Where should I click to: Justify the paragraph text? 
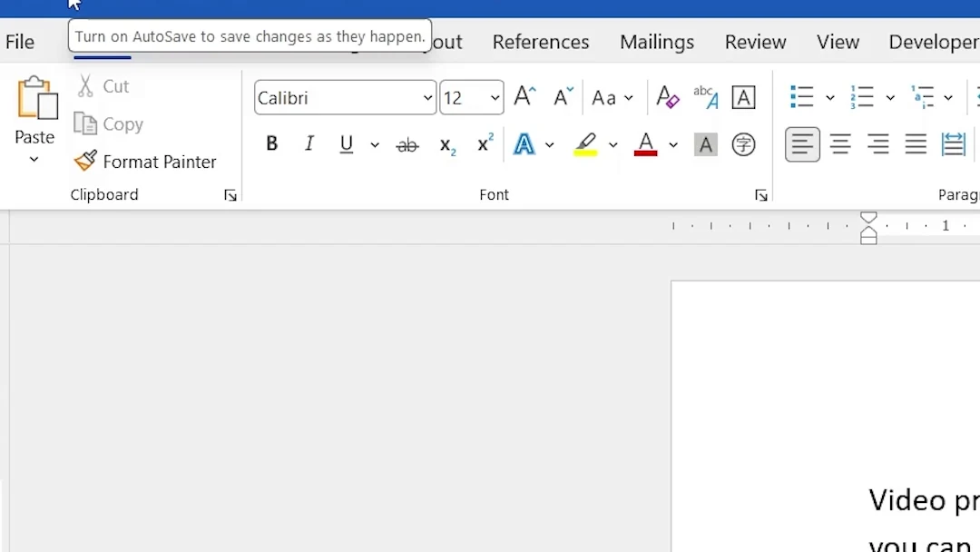[916, 144]
